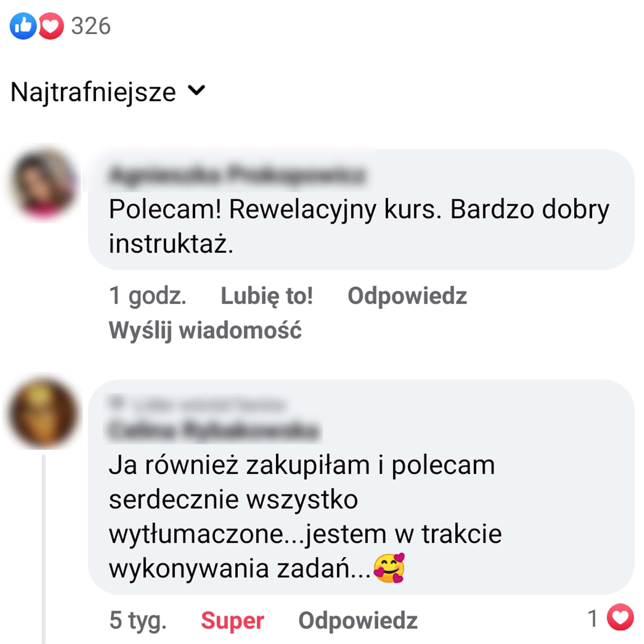Click the heart reaction icon on second comment
The height and width of the screenshot is (644, 644).
pyautogui.click(x=620, y=617)
